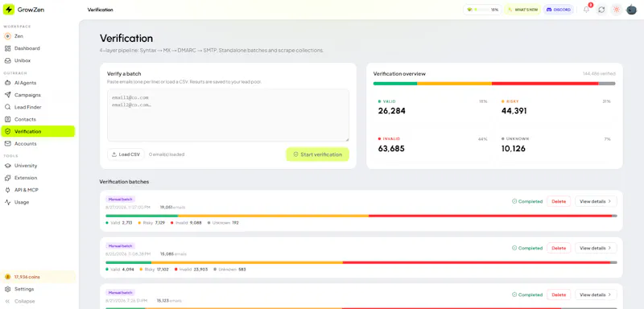The image size is (644, 309).
Task: Click Valid 4,094 in the second batch
Action: (120, 270)
